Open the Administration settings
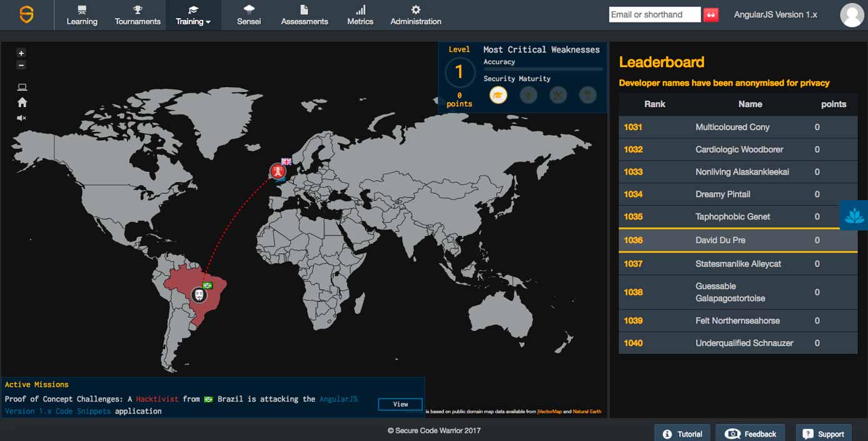 pyautogui.click(x=416, y=15)
